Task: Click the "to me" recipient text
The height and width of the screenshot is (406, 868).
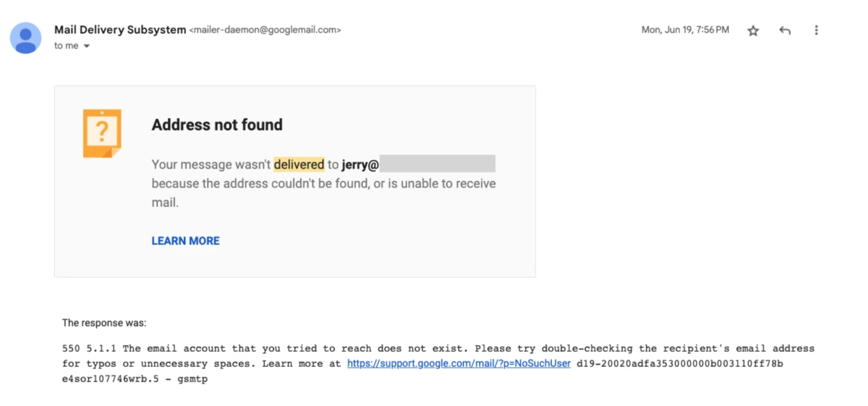Action: point(66,46)
